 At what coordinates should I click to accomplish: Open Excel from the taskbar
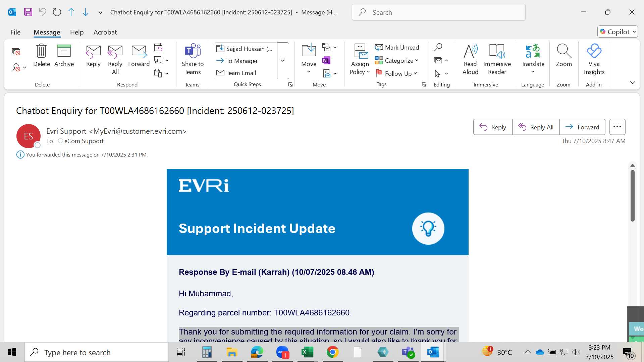tap(307, 352)
